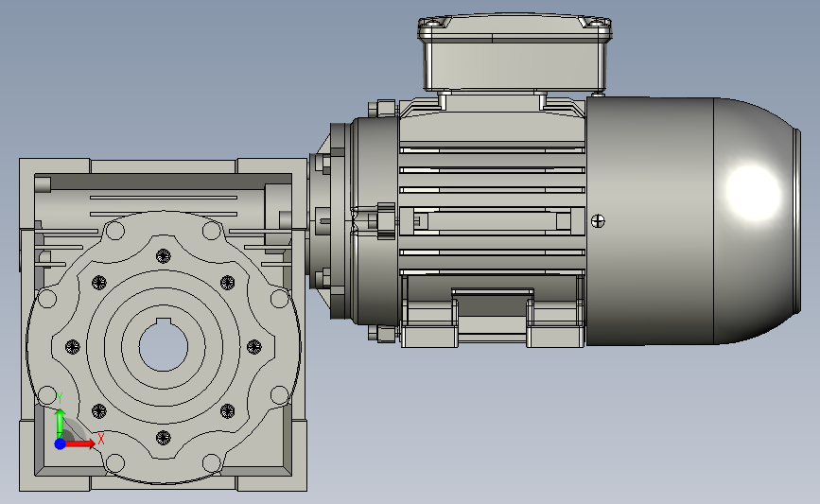
Task: Pick the leftmost threaded hole on output flange
Action: coord(73,347)
